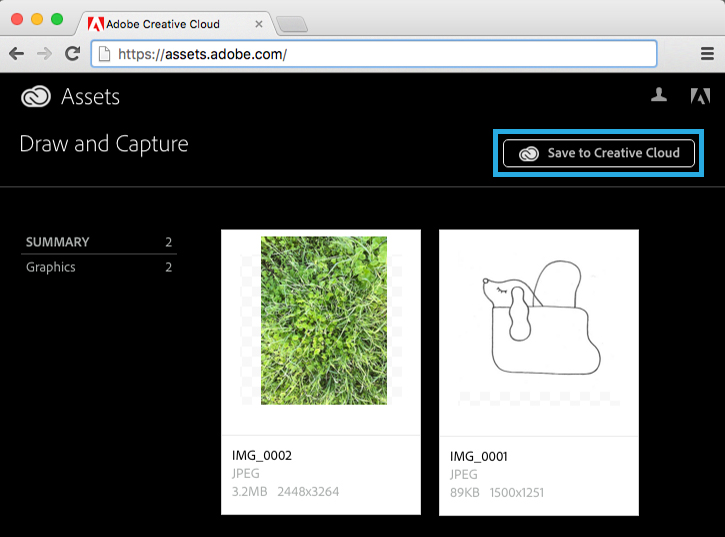Image resolution: width=725 pixels, height=537 pixels.
Task: Click the Draw and Capture title
Action: pos(104,144)
